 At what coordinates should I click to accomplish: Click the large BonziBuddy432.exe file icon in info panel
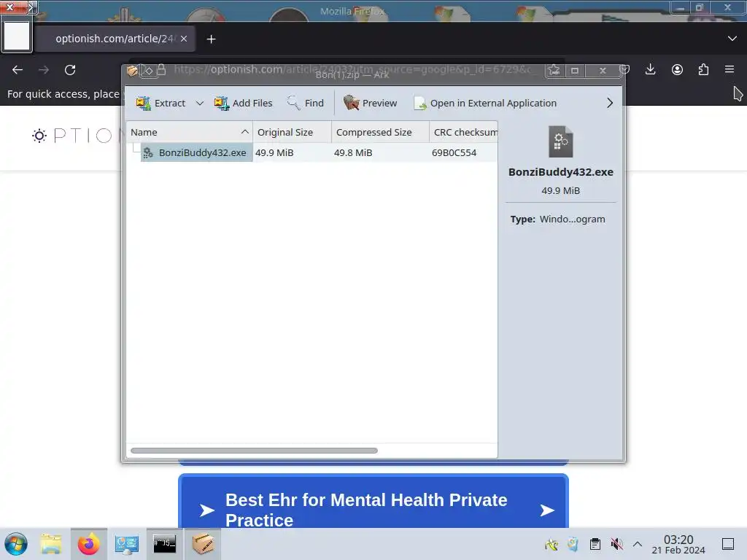coord(561,142)
